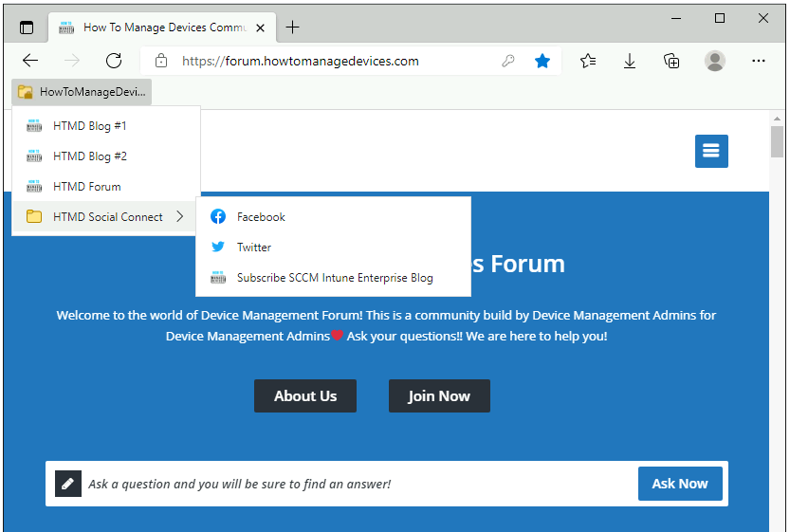Open Subscribe SCCM Intune Enterprise Blog favorite

[333, 278]
